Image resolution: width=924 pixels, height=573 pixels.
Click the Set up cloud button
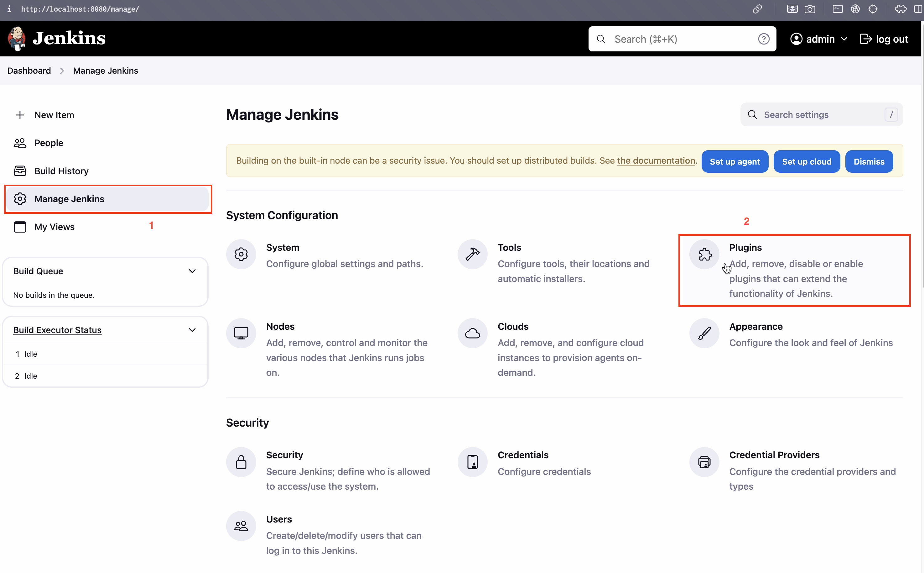[807, 161]
